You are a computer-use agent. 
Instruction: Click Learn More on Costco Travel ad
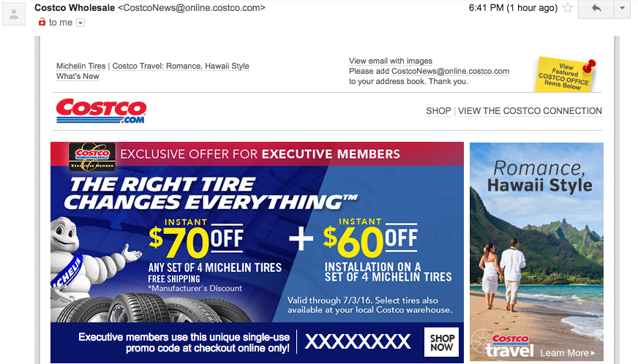567,353
